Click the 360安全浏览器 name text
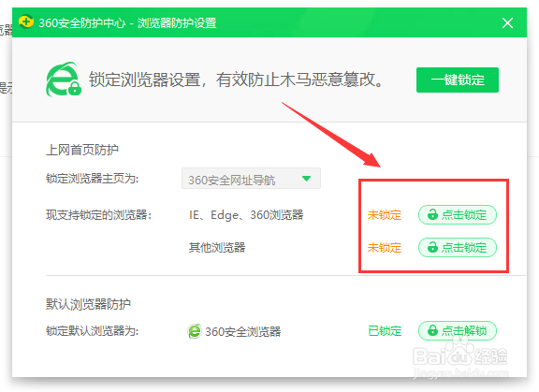Viewport: 539px width, 392px height. tap(243, 331)
